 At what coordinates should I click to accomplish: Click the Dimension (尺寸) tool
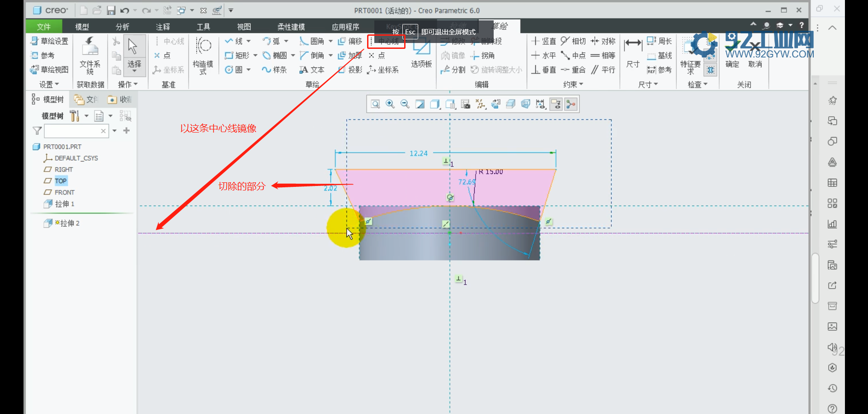pyautogui.click(x=633, y=52)
